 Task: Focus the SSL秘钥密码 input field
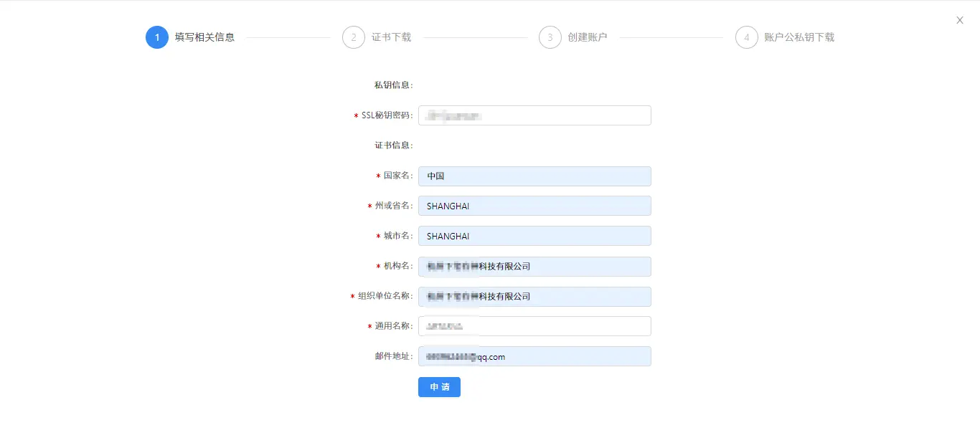click(x=534, y=115)
